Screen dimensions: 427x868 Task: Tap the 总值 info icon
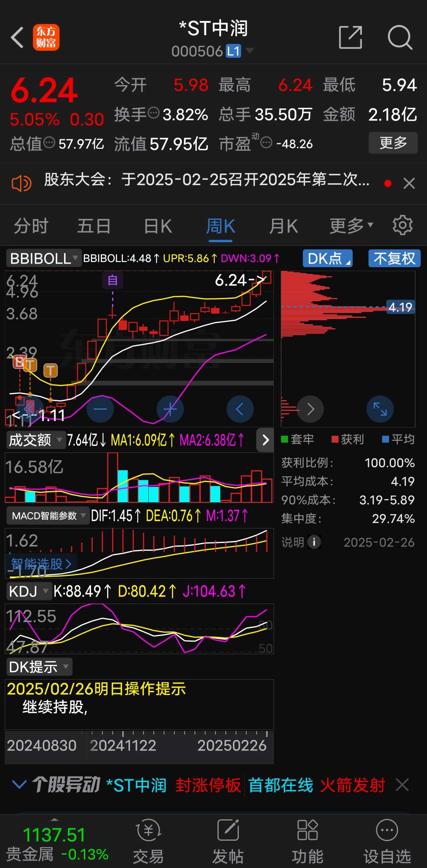tap(49, 142)
